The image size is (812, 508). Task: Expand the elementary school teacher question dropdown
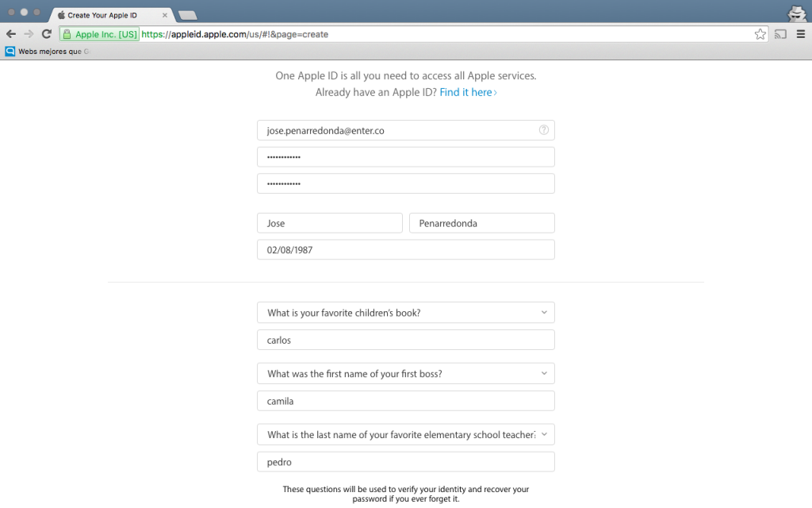[405, 434]
